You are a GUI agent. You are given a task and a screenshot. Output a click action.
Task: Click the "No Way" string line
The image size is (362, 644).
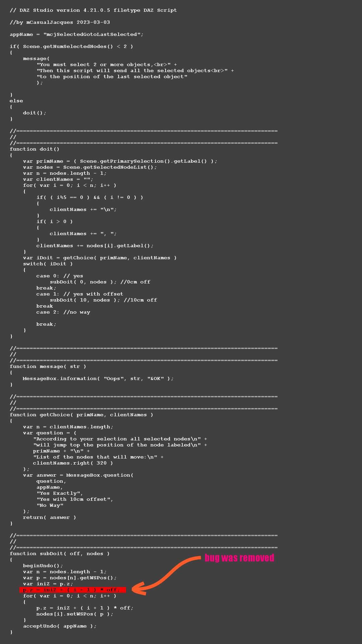coord(50,505)
